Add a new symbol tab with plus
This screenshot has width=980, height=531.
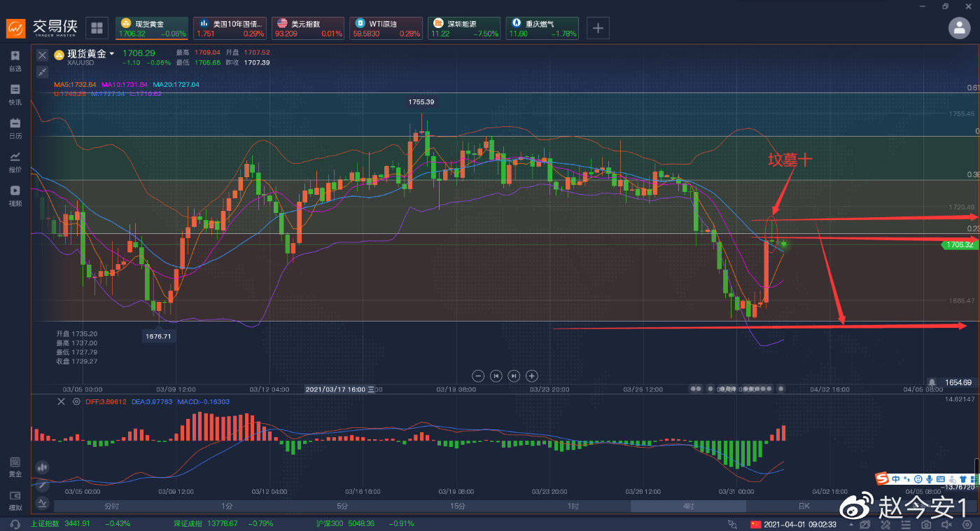click(598, 28)
